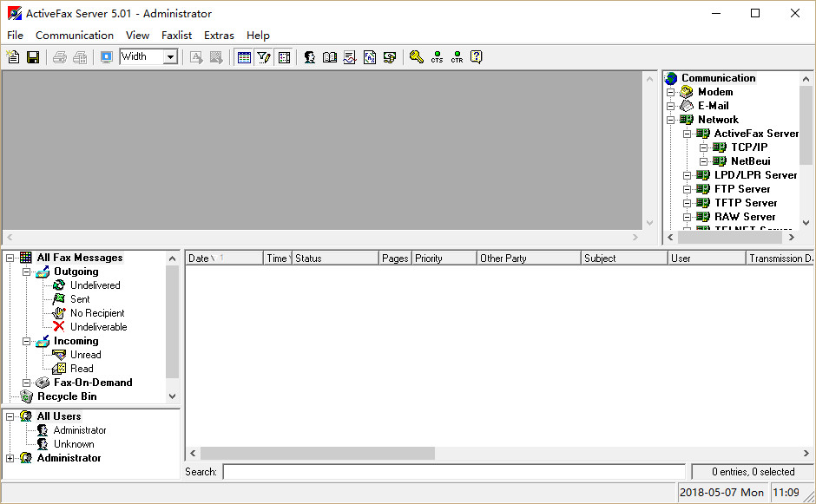Screen dimensions: 816x504
Task: Click the CTS indicator icon
Action: pyautogui.click(x=437, y=57)
